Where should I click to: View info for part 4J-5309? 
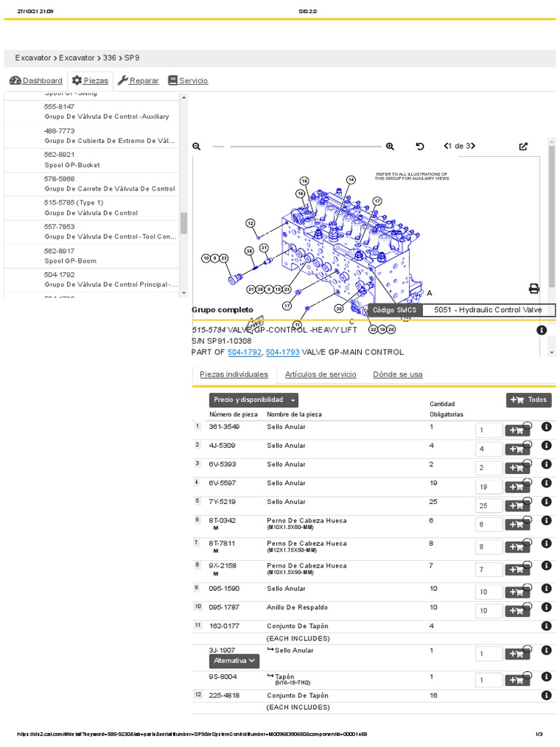click(546, 446)
